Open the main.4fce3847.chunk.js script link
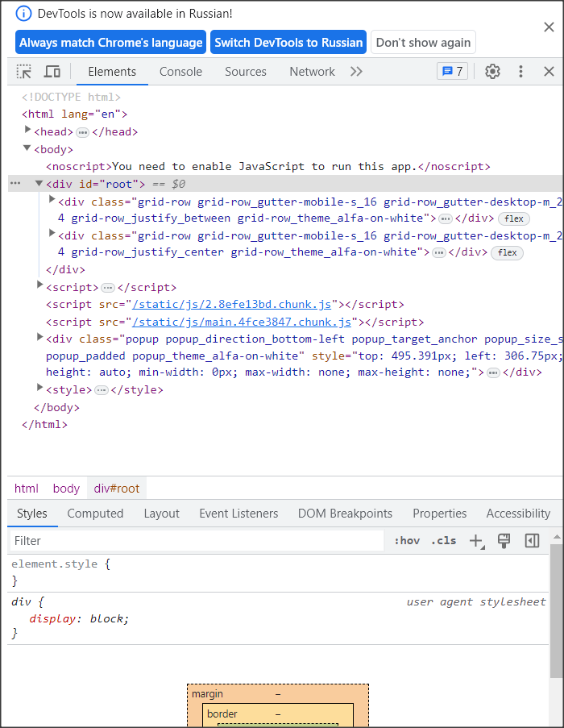The image size is (564, 728). coord(242,322)
